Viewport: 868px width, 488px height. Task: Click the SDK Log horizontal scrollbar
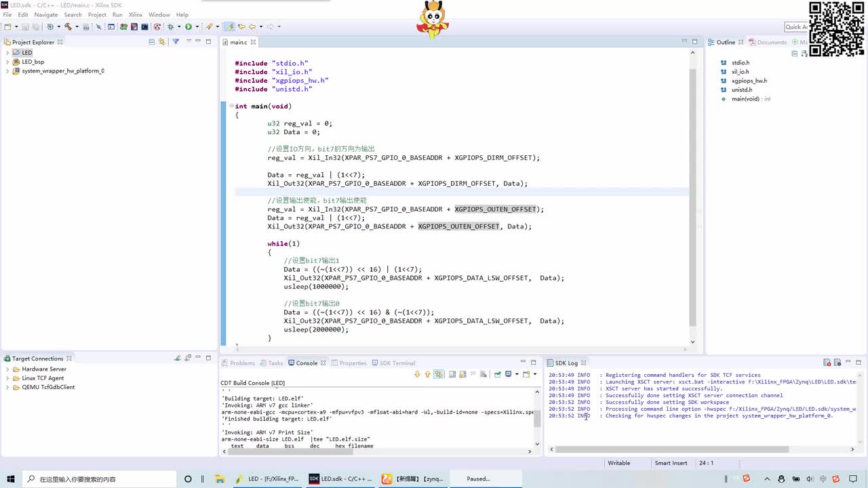(x=704, y=449)
